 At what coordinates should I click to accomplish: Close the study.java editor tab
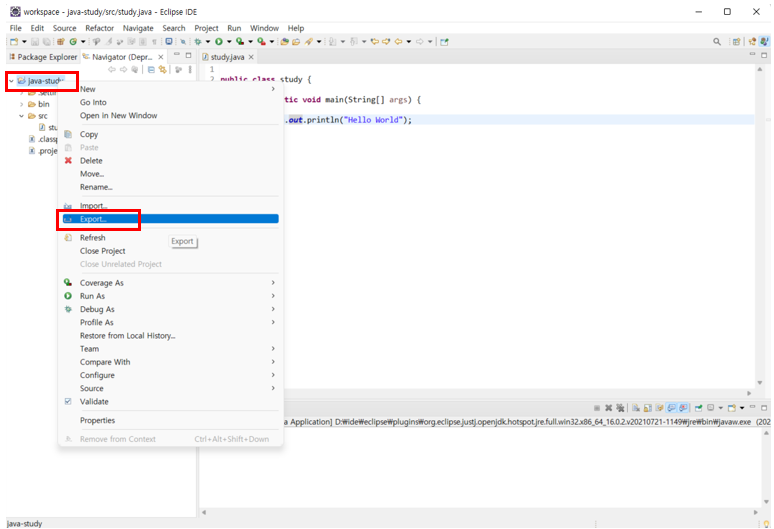pyautogui.click(x=251, y=57)
